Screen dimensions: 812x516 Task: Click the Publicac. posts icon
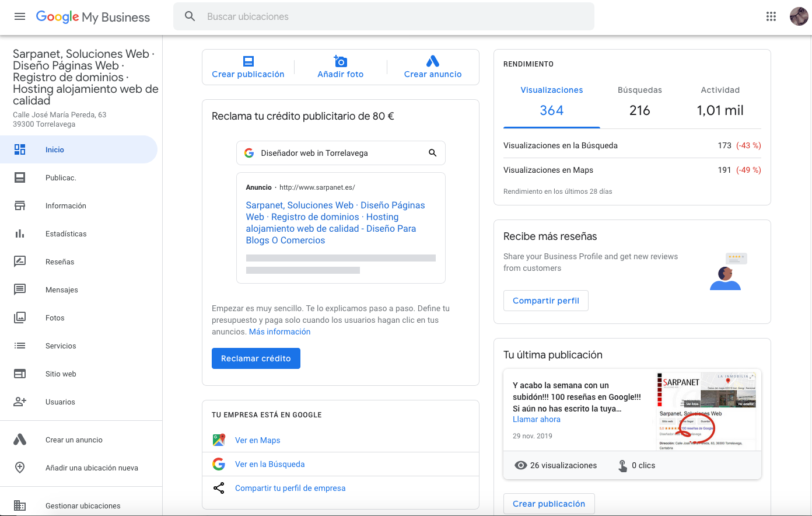[x=20, y=177]
